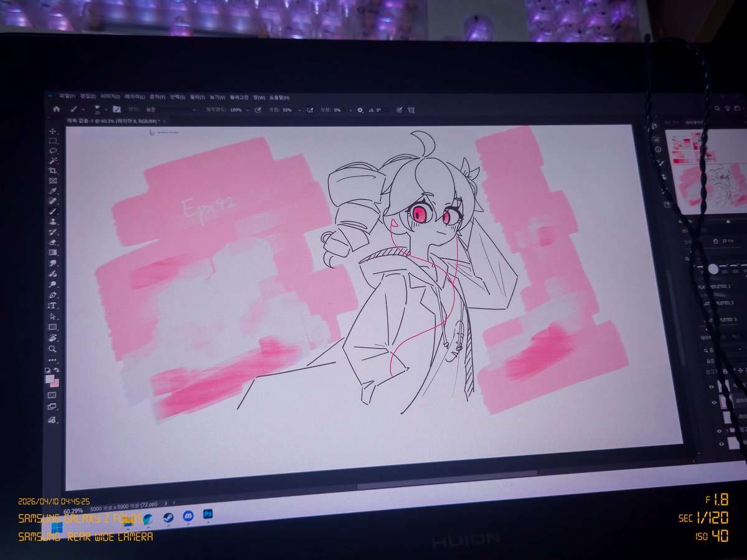This screenshot has height=560, width=747.
Task: Select the History Brush tool
Action: 53,232
